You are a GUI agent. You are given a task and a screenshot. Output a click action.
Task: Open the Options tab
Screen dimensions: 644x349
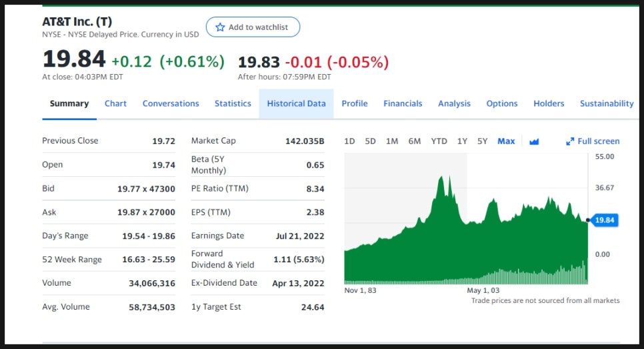(501, 103)
